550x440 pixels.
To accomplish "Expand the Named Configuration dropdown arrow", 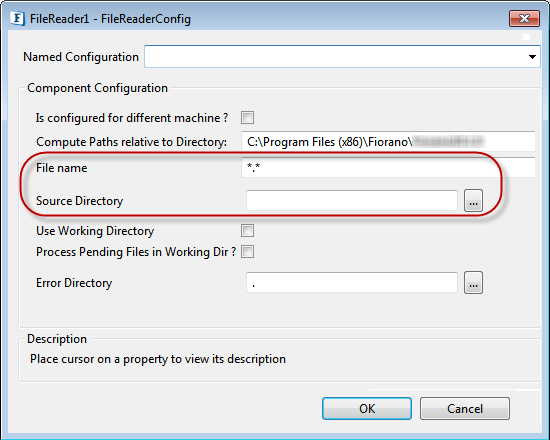I will [532, 56].
